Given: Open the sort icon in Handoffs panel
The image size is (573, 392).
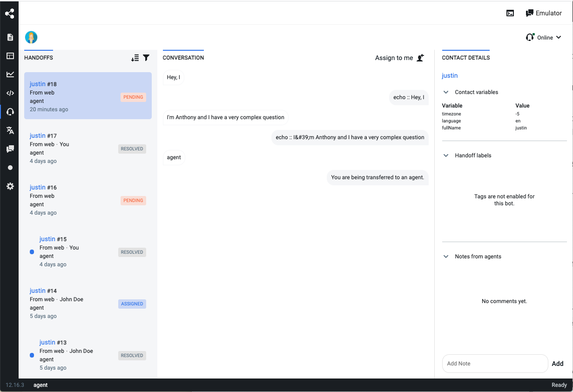Looking at the screenshot, I should [x=135, y=58].
